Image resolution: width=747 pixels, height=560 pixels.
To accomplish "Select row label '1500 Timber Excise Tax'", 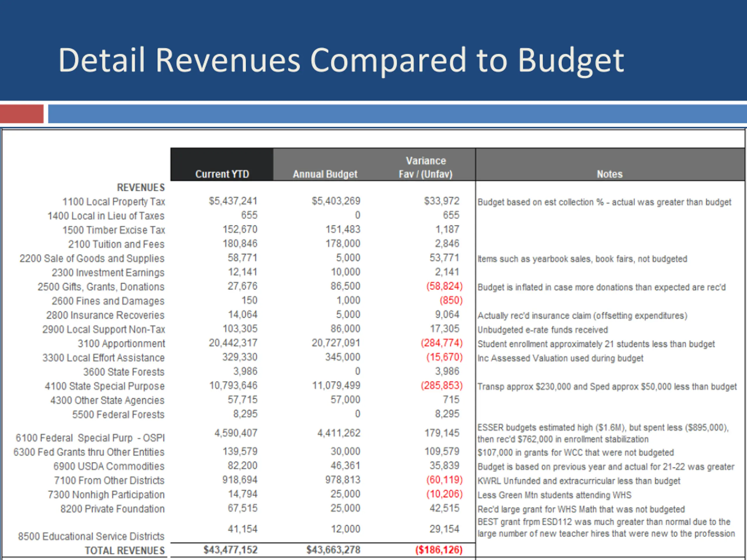I will [x=114, y=230].
